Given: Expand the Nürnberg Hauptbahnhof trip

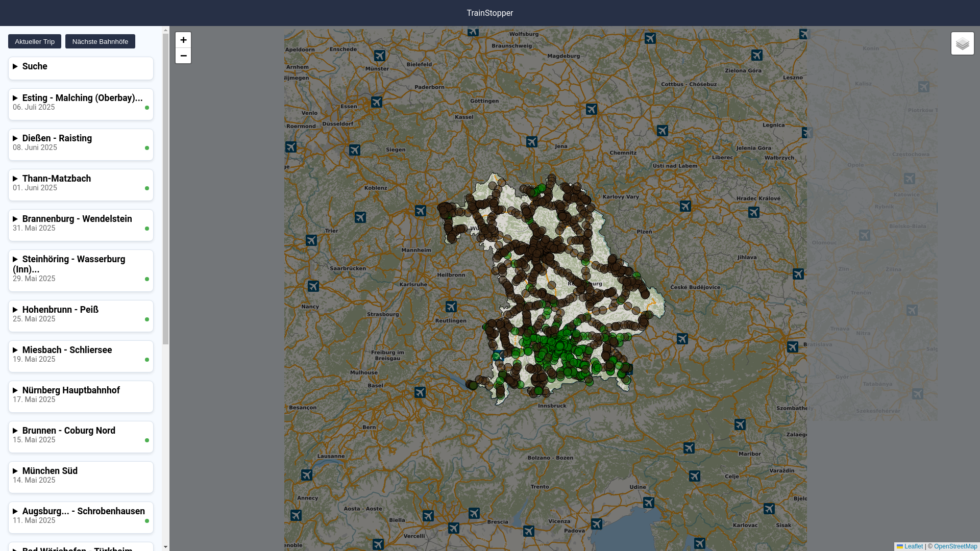Looking at the screenshot, I should pyautogui.click(x=81, y=390).
